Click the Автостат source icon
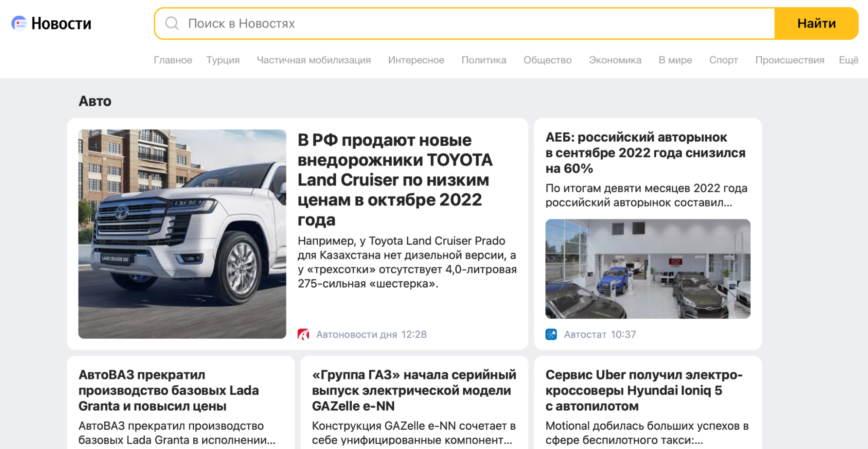This screenshot has width=868, height=449. 551,334
